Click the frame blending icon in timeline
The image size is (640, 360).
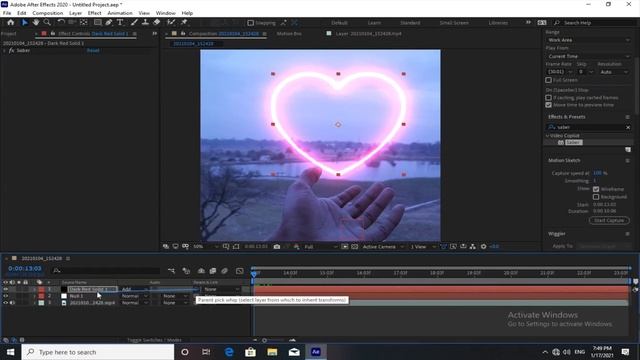213,271
